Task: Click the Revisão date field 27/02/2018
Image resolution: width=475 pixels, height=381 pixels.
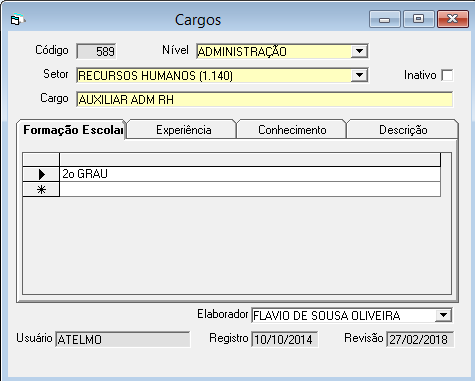Action: 420,339
